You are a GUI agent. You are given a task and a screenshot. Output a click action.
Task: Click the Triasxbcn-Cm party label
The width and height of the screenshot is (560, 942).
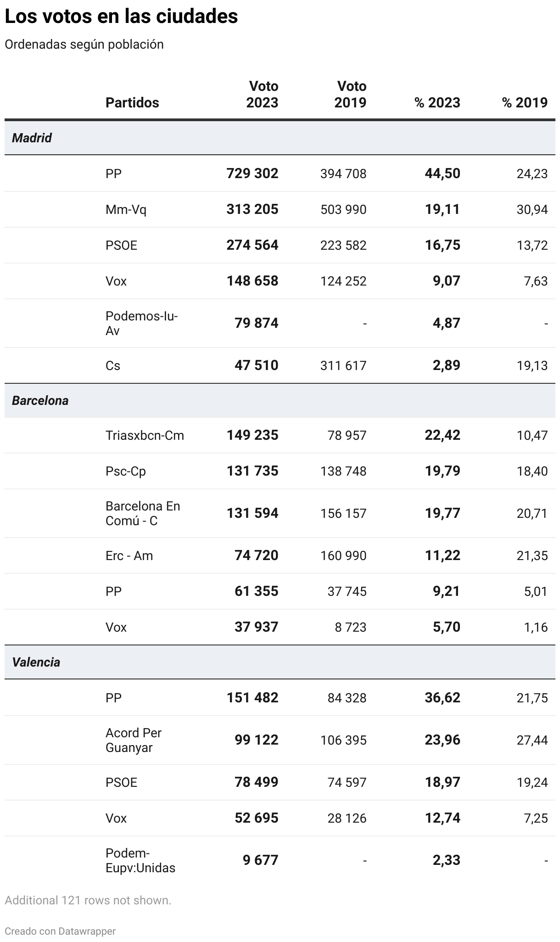click(145, 435)
